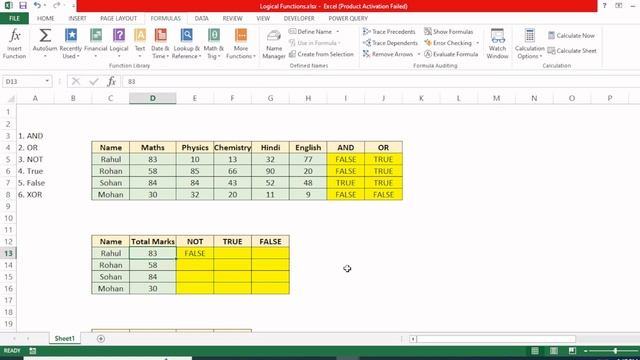Select the cell showing FALSE under NOT
640x360 pixels.
(x=195, y=253)
